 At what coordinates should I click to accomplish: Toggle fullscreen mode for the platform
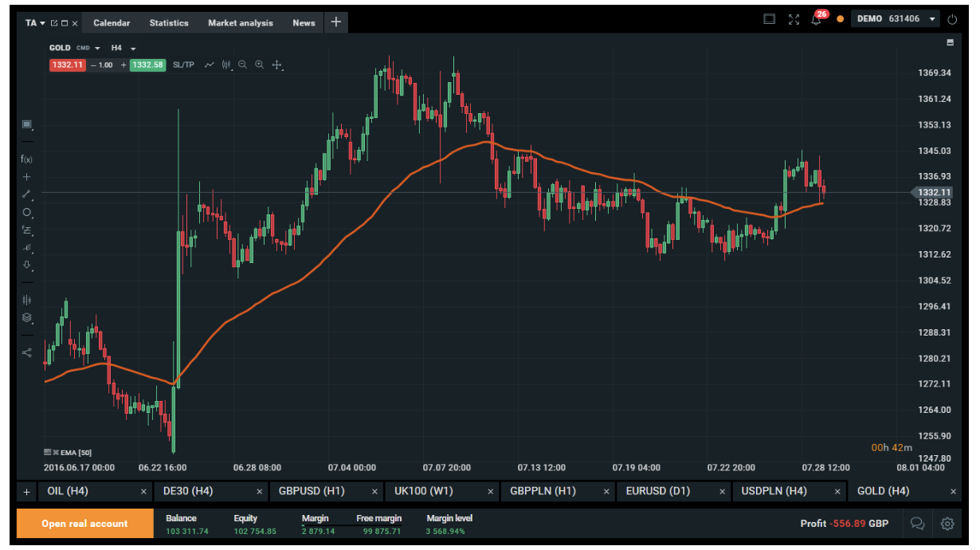coord(794,19)
